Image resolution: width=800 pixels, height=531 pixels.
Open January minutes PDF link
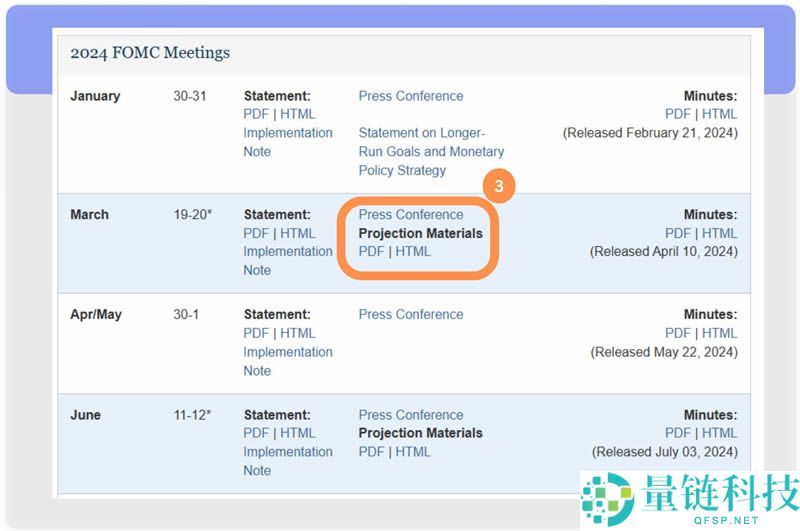(x=677, y=114)
